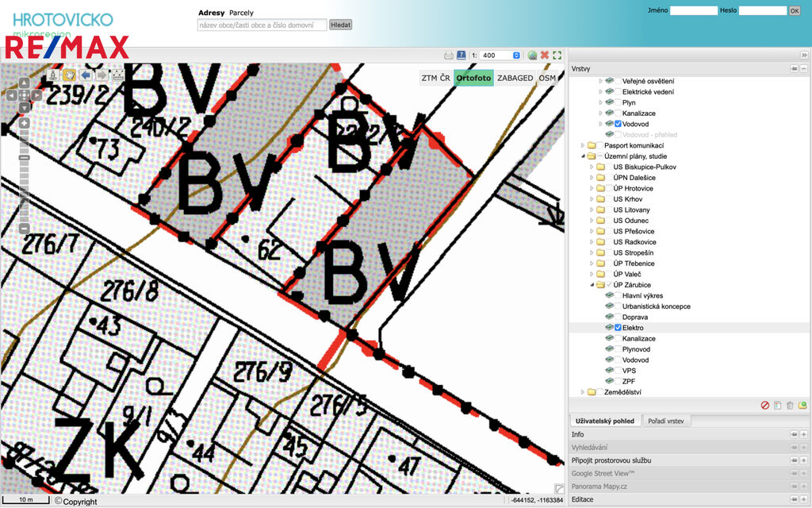
Task: Click the address search input field
Action: click(262, 25)
